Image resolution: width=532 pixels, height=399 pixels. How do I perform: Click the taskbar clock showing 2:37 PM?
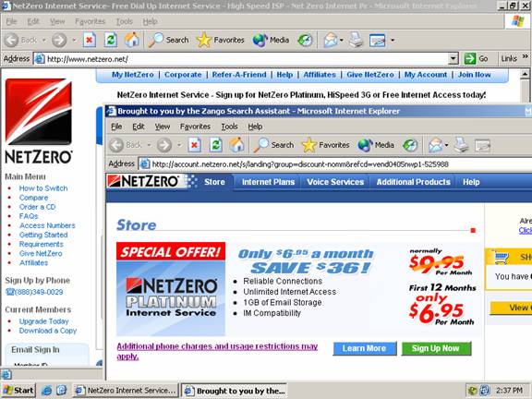[x=509, y=391]
